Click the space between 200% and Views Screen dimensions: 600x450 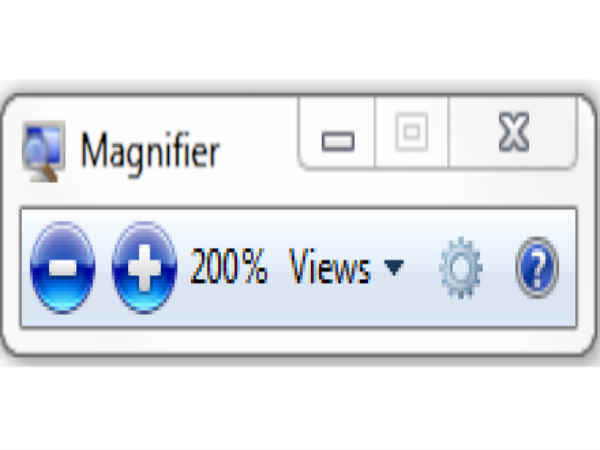point(278,267)
